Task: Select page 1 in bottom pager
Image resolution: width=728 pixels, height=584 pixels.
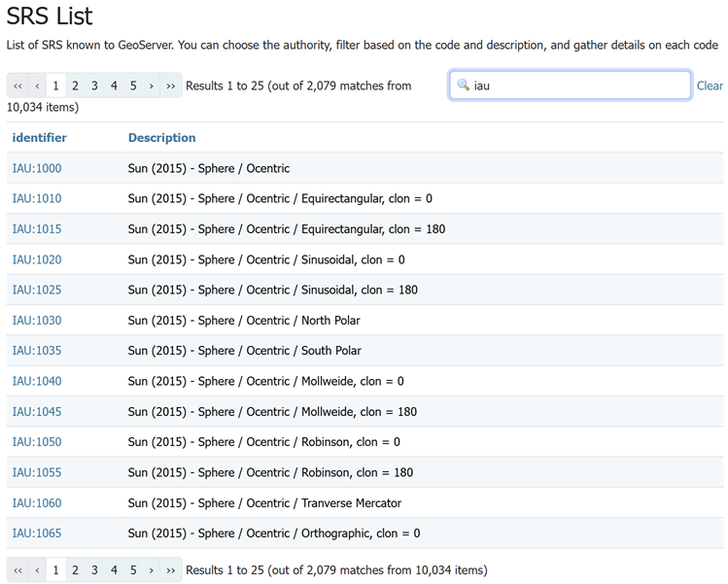Action: click(x=55, y=570)
